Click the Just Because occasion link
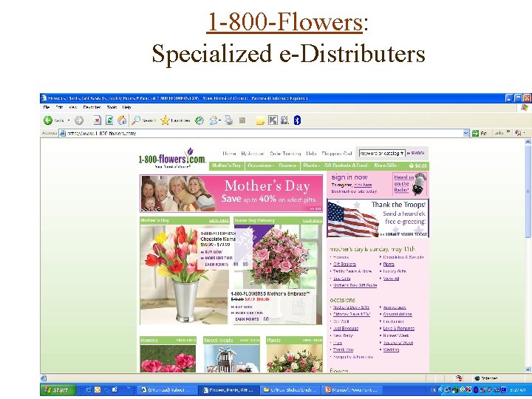Viewport: 532px width, 399px height. coord(346,328)
